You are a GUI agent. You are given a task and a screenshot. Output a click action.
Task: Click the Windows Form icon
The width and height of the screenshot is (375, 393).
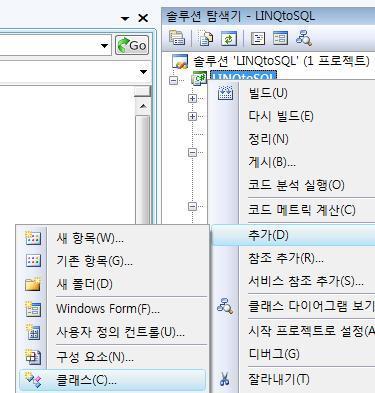(33, 309)
